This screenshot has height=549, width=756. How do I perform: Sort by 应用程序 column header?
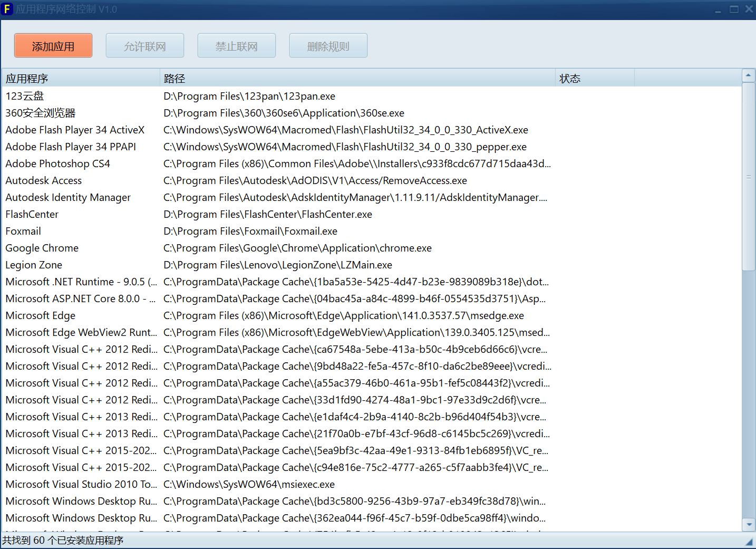pos(80,79)
